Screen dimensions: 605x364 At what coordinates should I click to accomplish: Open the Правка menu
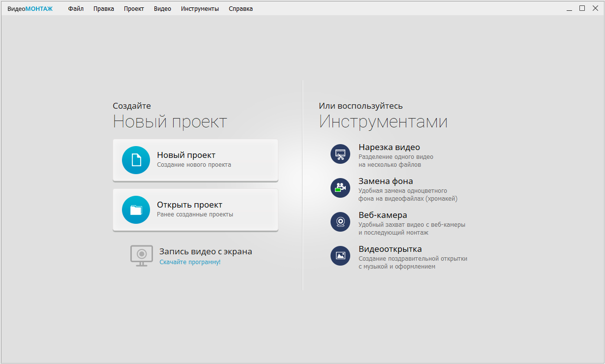point(104,8)
